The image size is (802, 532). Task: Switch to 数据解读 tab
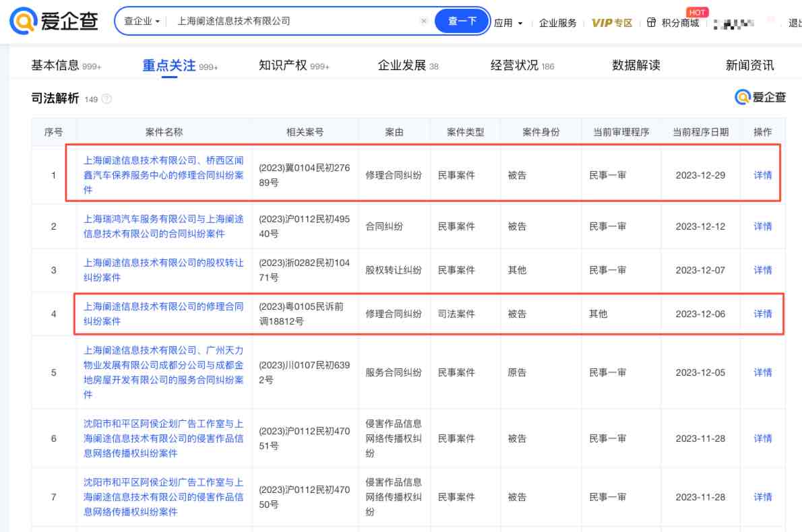(x=636, y=65)
